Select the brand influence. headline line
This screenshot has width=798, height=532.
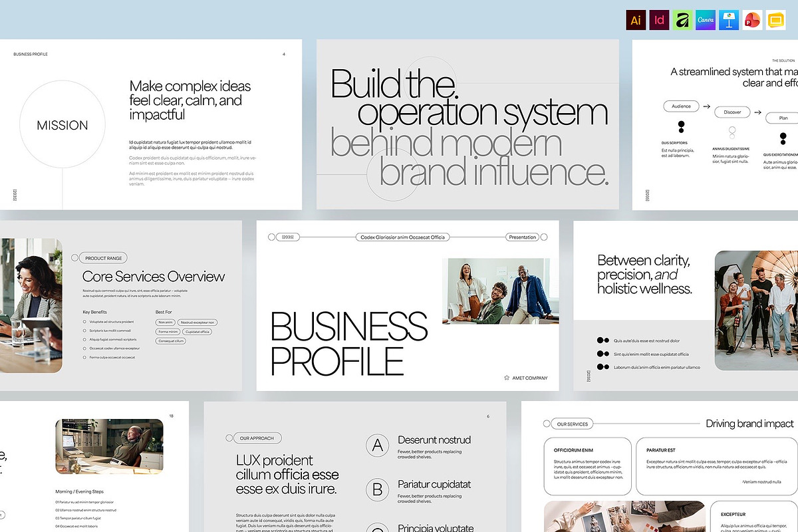[494, 172]
